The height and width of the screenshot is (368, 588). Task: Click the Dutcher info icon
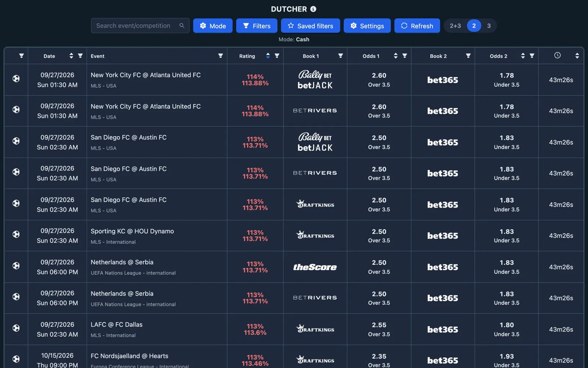tap(313, 9)
